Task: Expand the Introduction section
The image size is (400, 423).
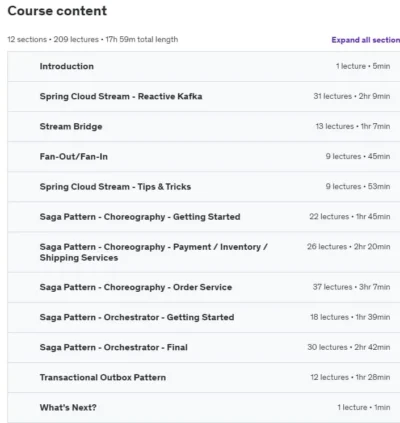Action: 204,66
